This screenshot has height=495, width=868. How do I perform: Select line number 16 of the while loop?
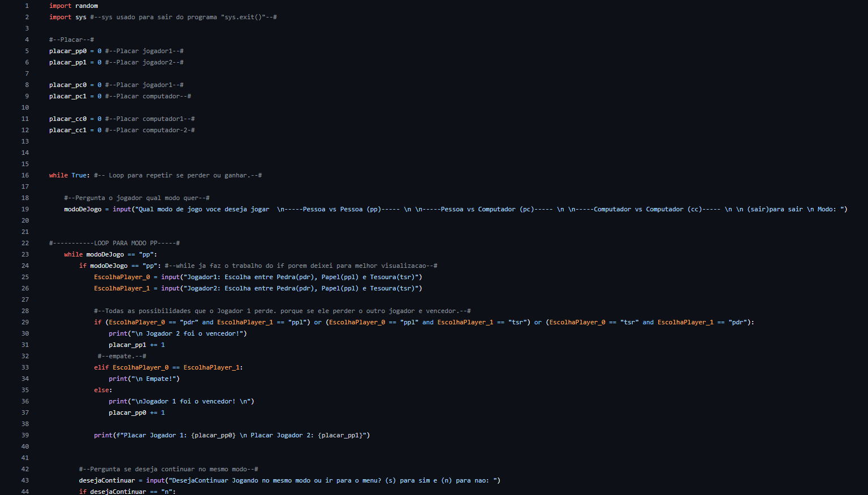tap(25, 175)
